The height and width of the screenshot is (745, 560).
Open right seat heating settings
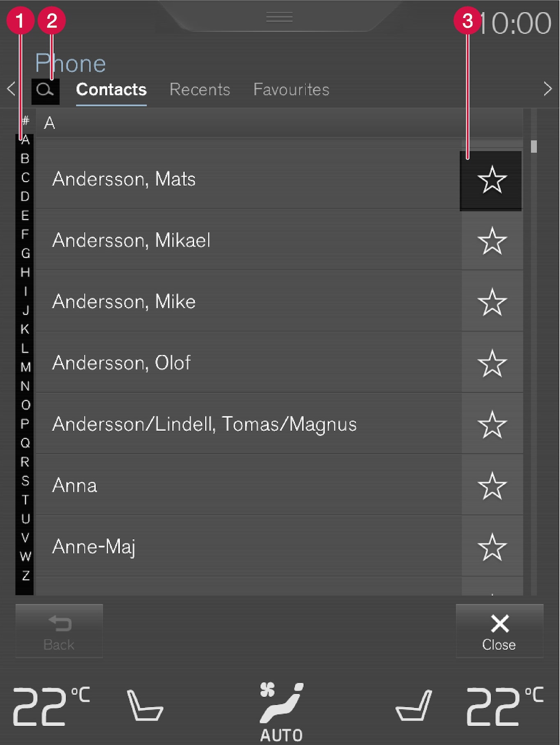pos(414,705)
